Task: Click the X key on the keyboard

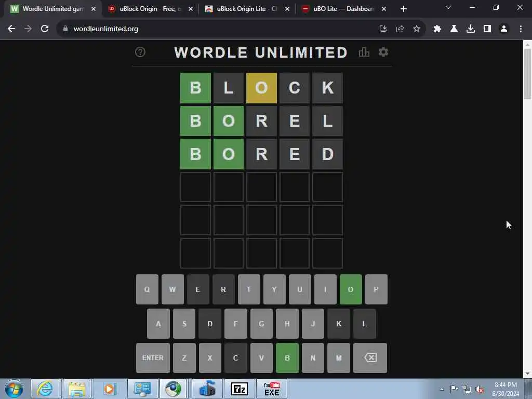Action: [210, 357]
